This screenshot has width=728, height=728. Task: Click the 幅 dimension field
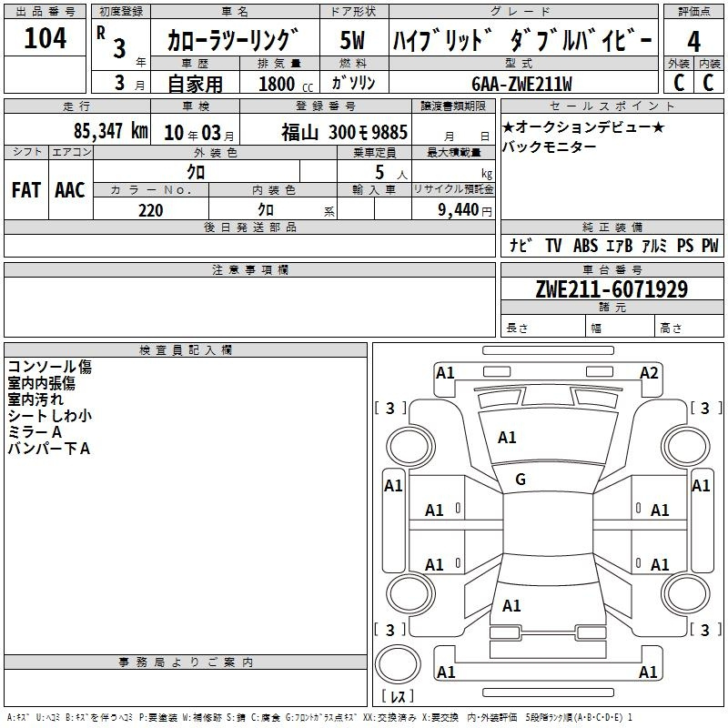click(621, 328)
